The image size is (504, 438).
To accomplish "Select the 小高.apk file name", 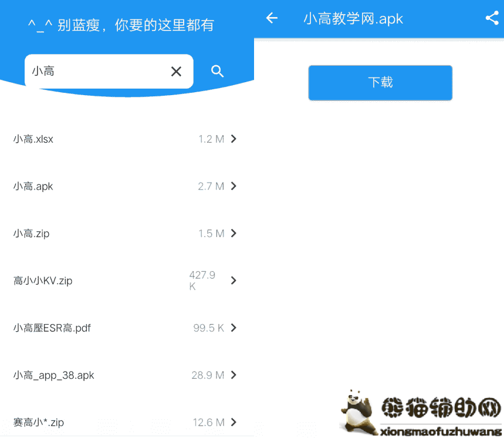I will [x=33, y=187].
